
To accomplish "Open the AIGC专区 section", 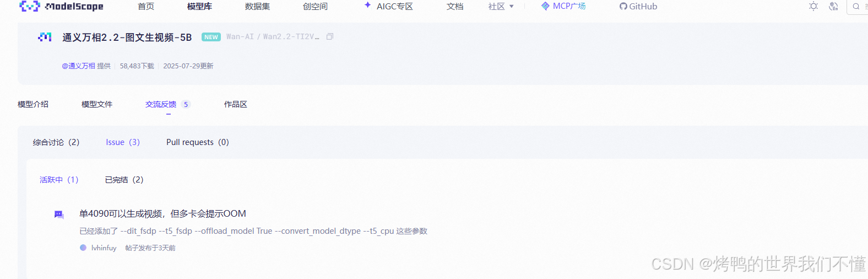I will pyautogui.click(x=388, y=6).
